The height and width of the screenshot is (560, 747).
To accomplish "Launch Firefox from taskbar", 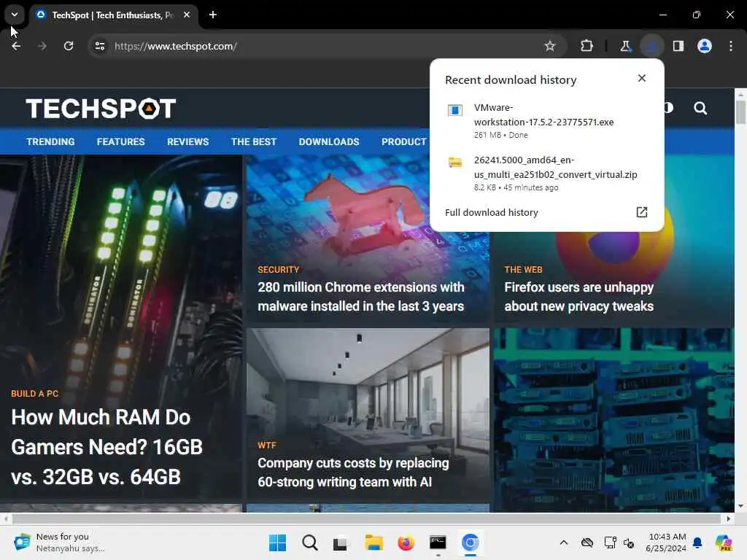I will 406,542.
